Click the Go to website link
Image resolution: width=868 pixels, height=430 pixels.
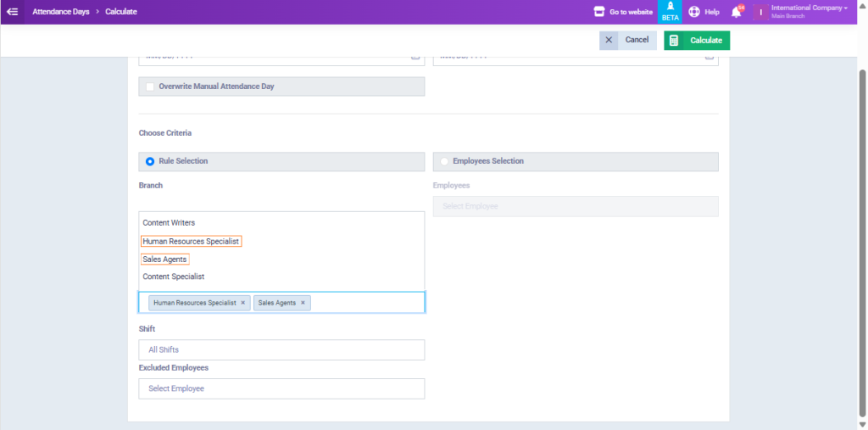(631, 12)
